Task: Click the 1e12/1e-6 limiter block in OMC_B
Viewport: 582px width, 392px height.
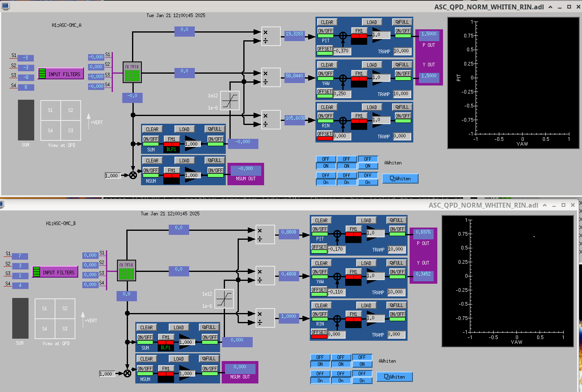Action: coord(224,299)
